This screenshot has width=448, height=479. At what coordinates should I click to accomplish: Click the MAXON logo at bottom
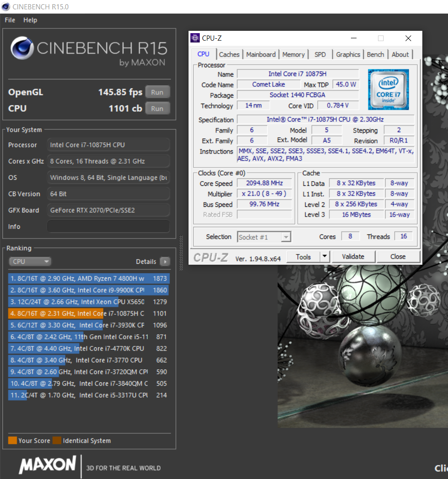coord(48,465)
